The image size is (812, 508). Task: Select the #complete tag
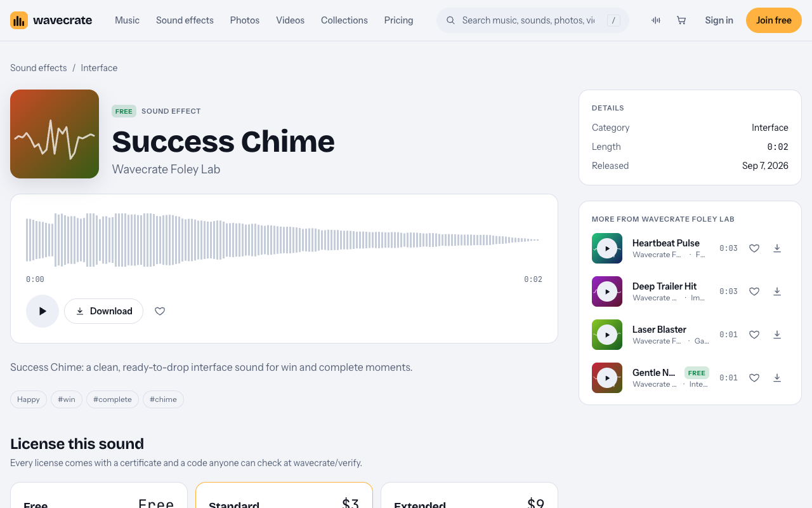point(112,399)
